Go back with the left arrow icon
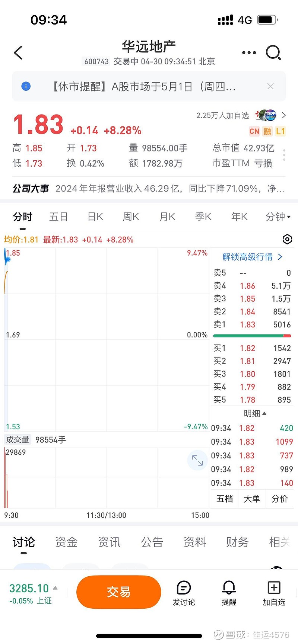Screen dimensions: 298x644 [x=18, y=52]
